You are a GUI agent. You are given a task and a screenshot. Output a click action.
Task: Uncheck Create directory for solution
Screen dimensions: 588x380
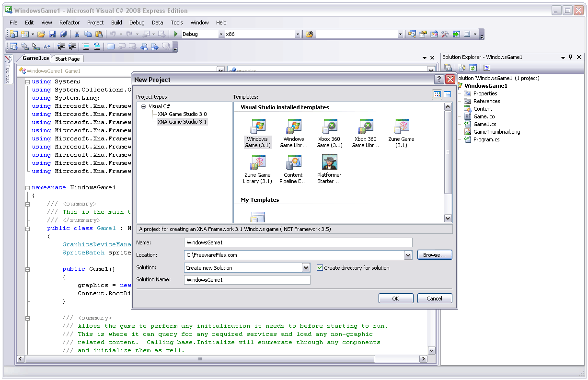320,268
